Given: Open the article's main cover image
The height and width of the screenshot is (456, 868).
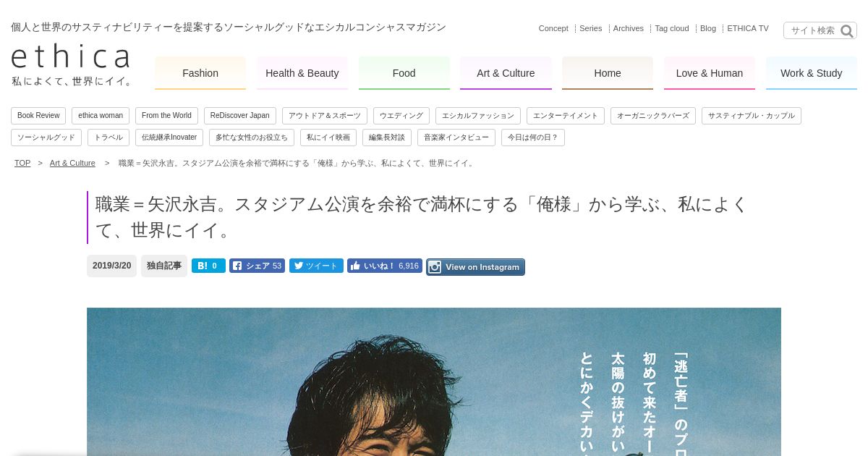Looking at the screenshot, I should click(434, 381).
